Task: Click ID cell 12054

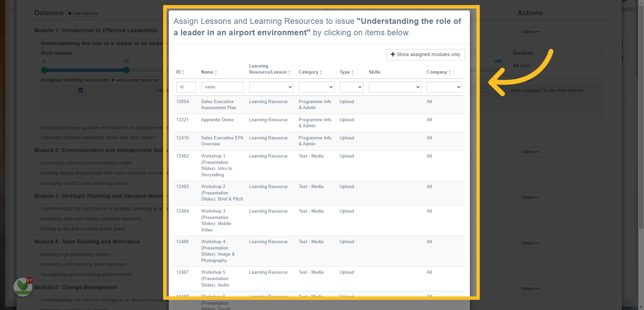Action: (182, 102)
